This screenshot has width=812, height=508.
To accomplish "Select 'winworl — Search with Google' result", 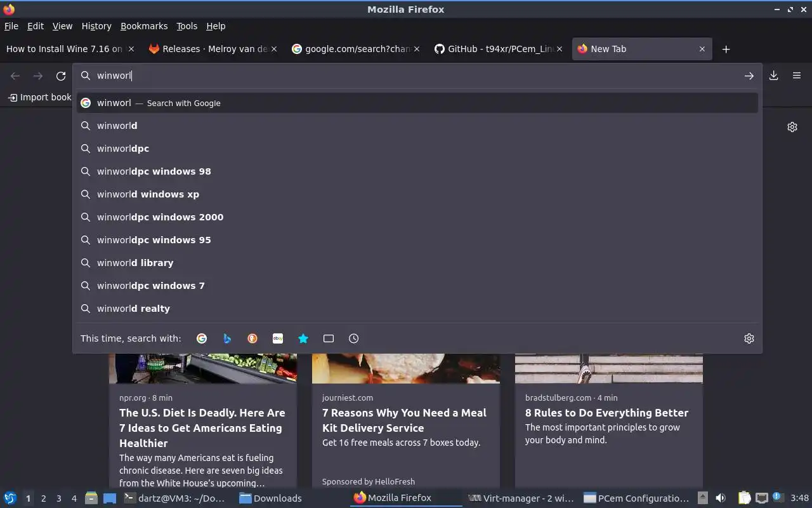I will coord(417,103).
